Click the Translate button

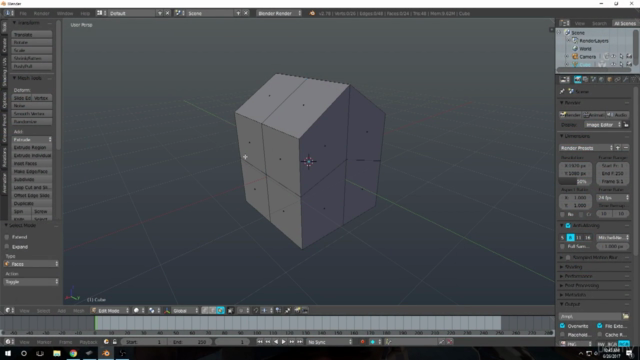32,35
